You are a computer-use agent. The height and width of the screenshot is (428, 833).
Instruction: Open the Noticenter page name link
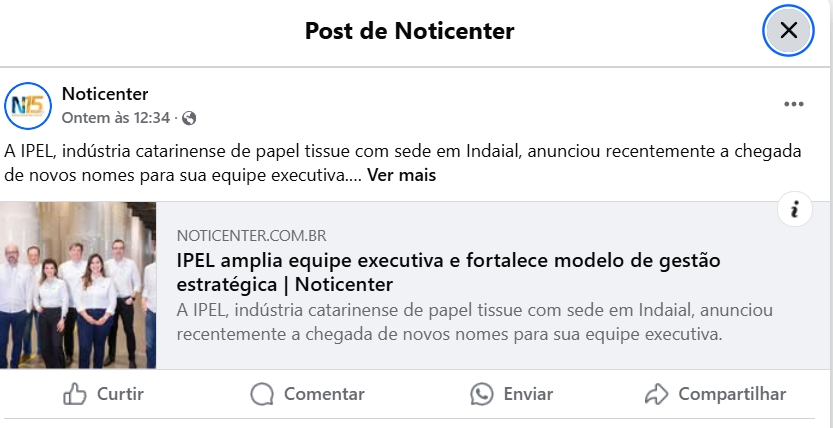click(105, 94)
